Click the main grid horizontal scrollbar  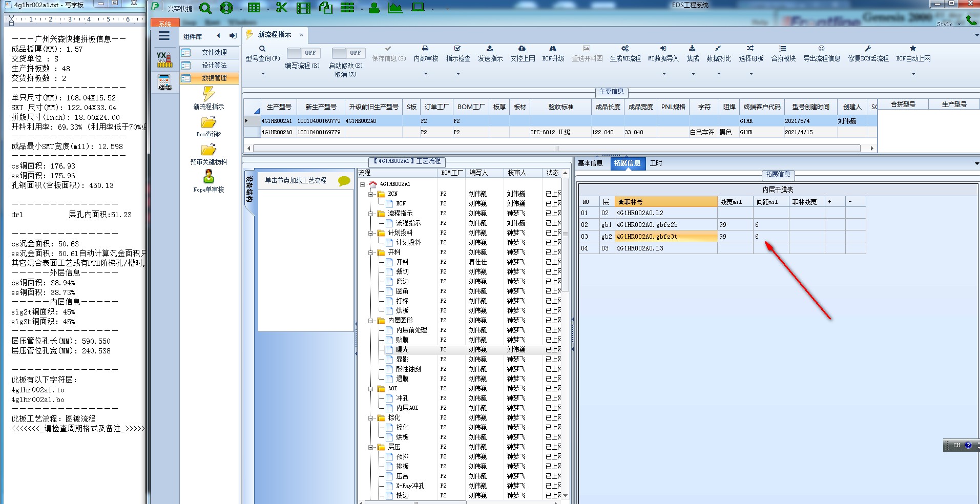pyautogui.click(x=556, y=148)
